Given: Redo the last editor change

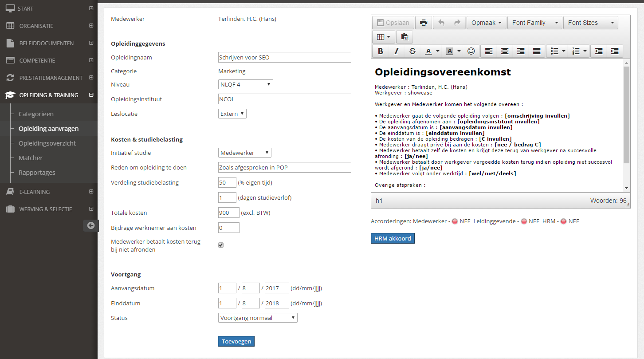Looking at the screenshot, I should click(x=457, y=23).
